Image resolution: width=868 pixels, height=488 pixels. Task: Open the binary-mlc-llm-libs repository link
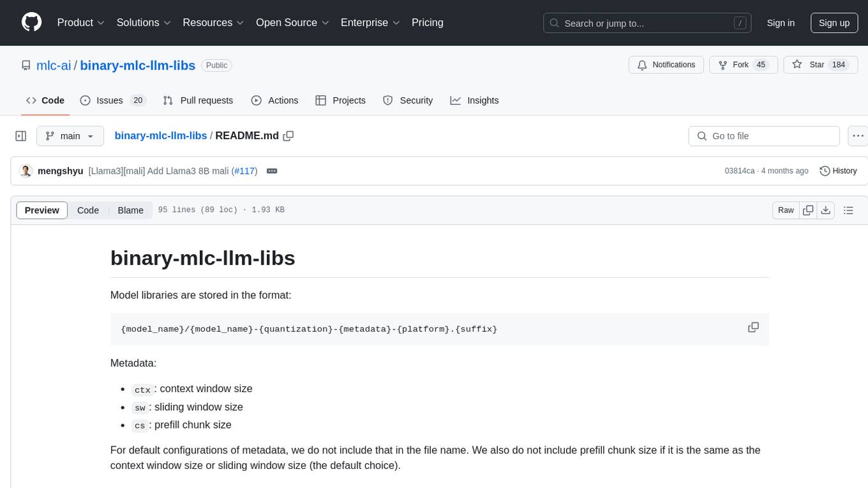tap(138, 65)
